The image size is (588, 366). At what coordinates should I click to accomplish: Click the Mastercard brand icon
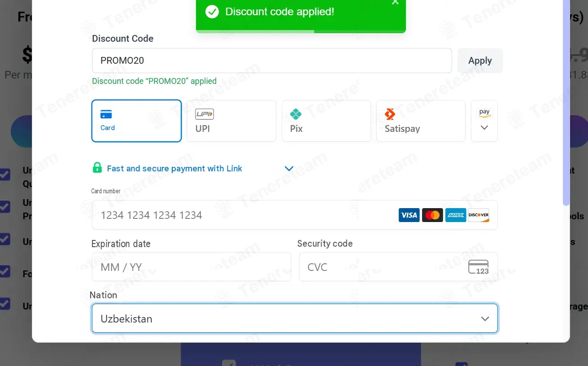coord(432,215)
